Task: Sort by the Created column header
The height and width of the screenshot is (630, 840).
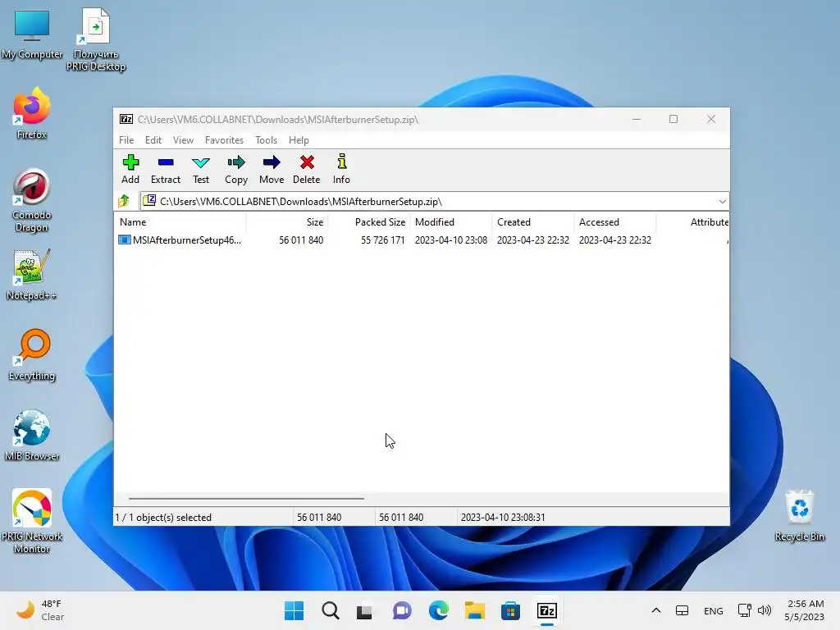Action: 533,221
